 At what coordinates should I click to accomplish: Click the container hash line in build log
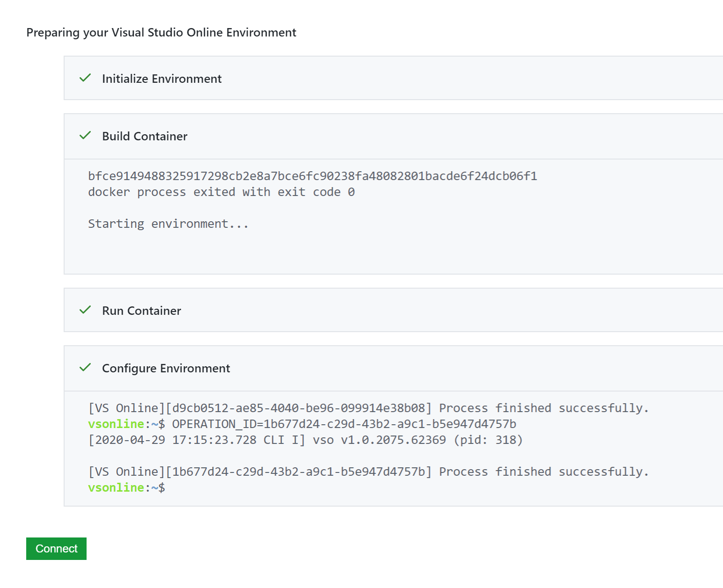tap(312, 176)
